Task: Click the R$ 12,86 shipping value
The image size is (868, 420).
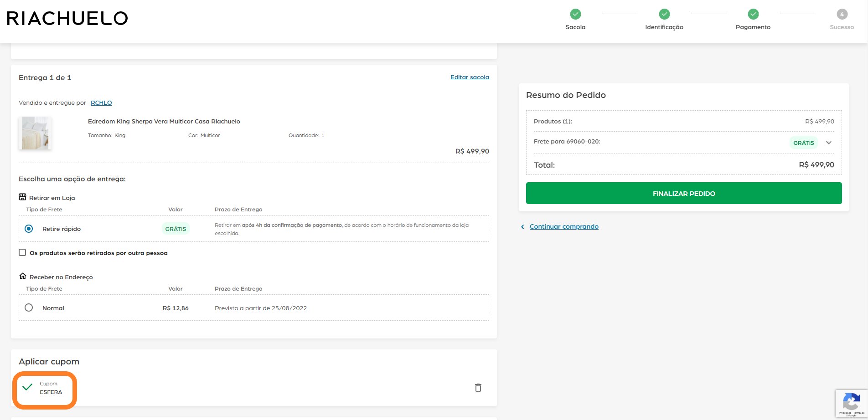Action: point(176,308)
